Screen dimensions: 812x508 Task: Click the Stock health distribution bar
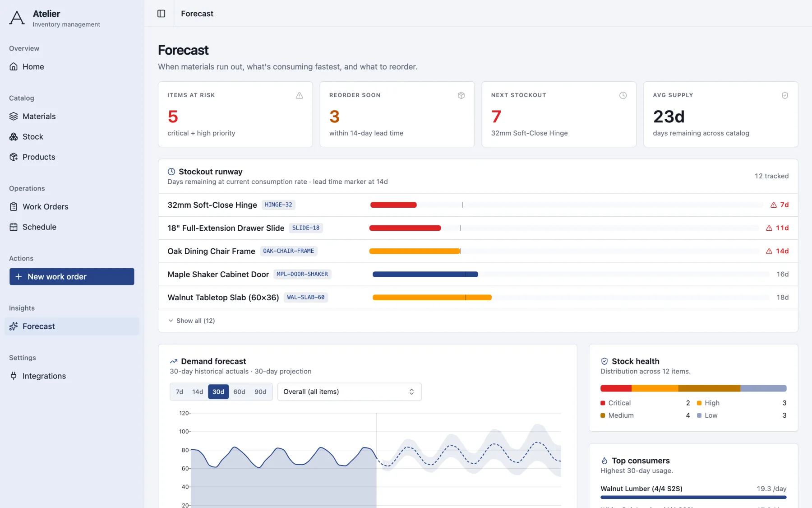coord(693,388)
